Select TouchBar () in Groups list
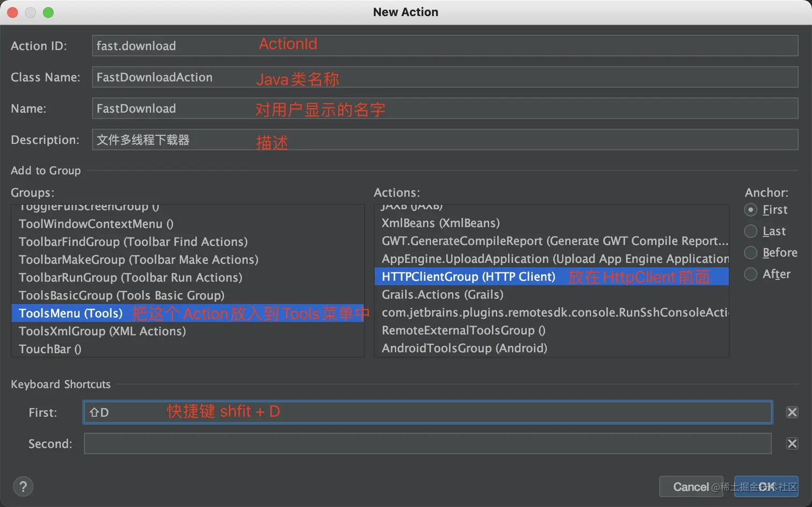Image resolution: width=812 pixels, height=507 pixels. point(50,349)
